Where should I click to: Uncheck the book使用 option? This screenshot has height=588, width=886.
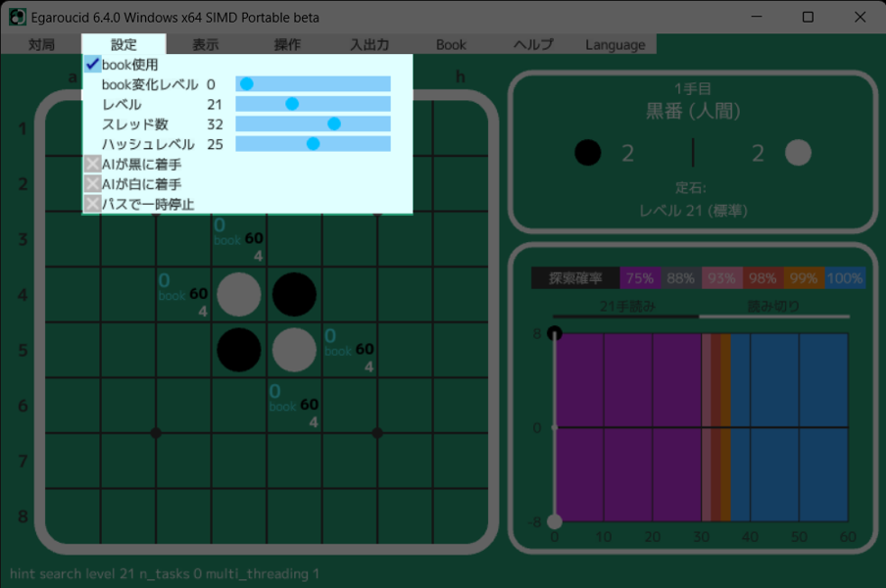(93, 65)
